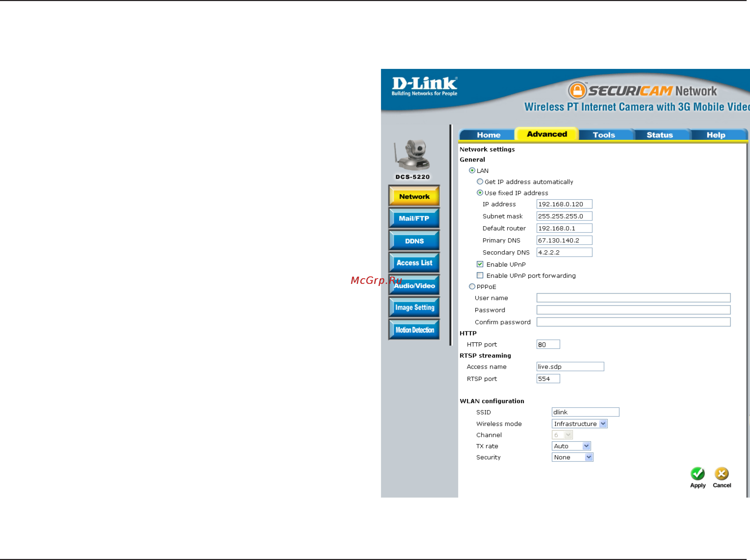The width and height of the screenshot is (750, 560).
Task: Click the PPPoE Password field
Action: [633, 310]
